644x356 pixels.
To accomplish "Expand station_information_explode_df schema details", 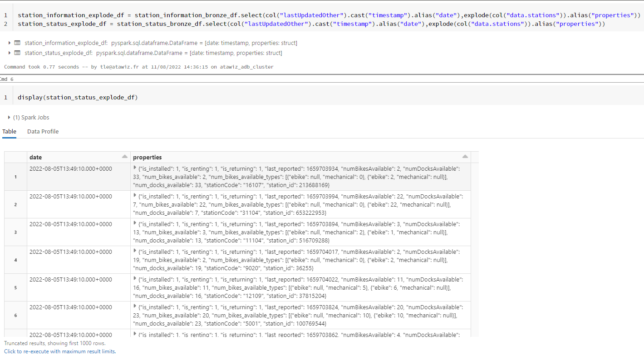I will (x=10, y=43).
